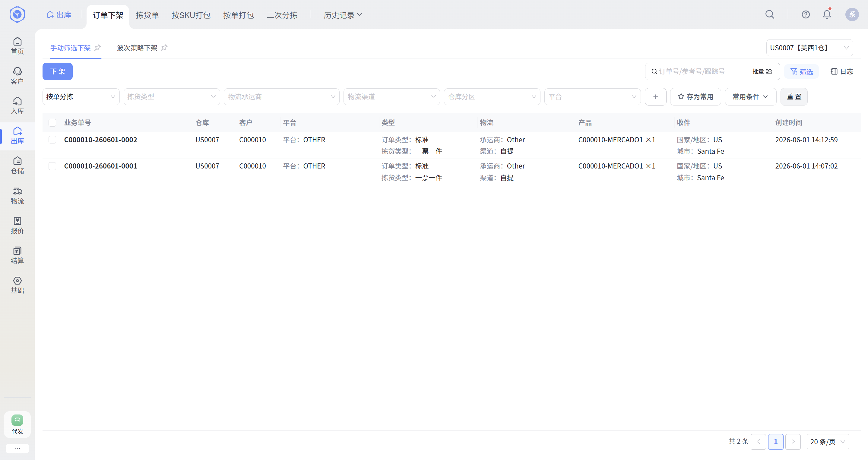
Task: Click the user avatar icon
Action: point(852,14)
